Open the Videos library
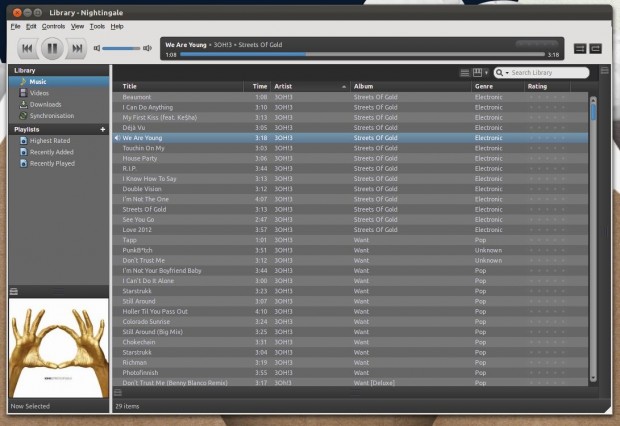 point(59,93)
